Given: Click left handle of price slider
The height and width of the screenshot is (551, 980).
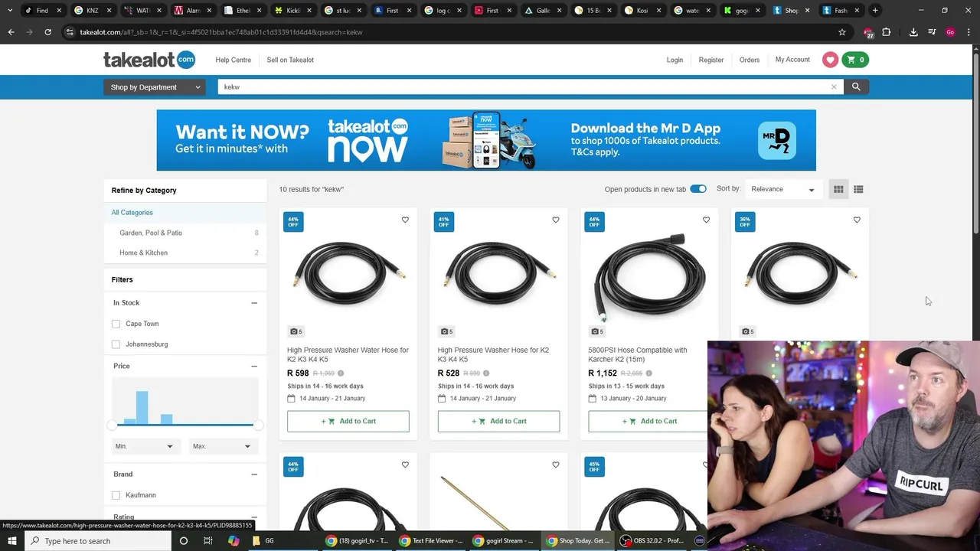Looking at the screenshot, I should (112, 425).
